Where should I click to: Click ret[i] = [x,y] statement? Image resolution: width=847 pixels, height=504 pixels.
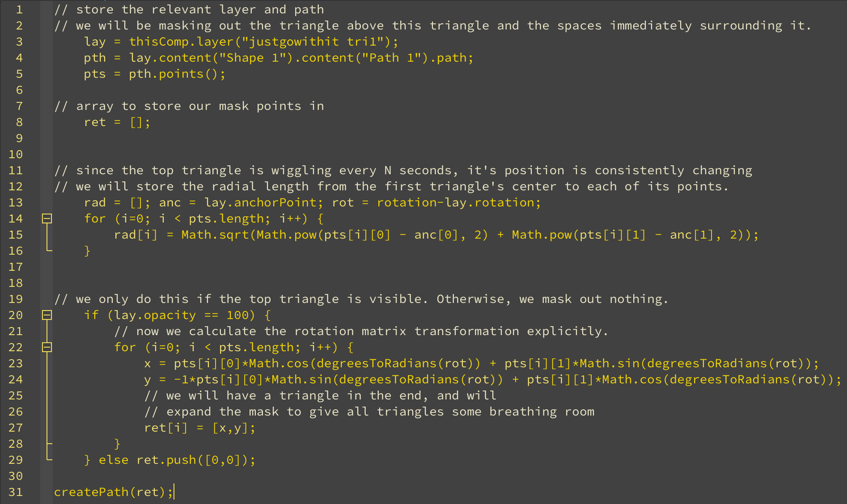coord(200,428)
